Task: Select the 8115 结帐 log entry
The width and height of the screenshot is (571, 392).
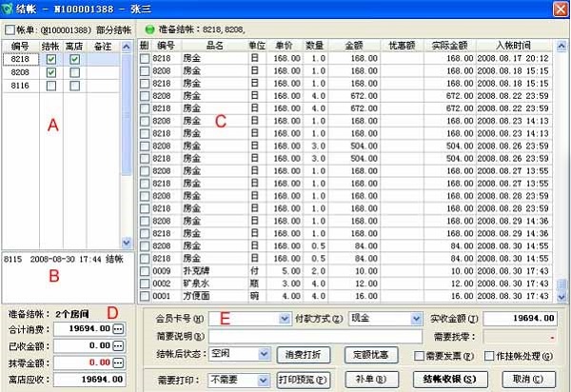Action: tap(64, 259)
